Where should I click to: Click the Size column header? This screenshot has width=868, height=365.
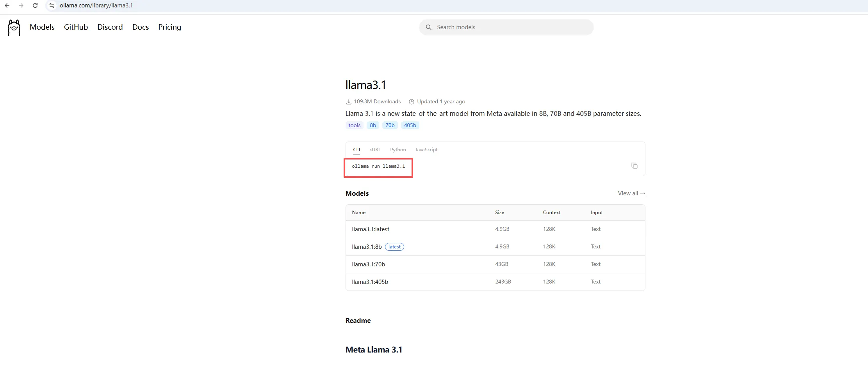[499, 213]
